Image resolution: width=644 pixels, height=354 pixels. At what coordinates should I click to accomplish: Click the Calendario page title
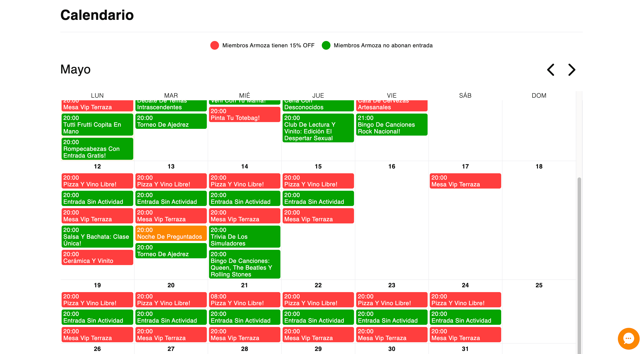(x=97, y=15)
